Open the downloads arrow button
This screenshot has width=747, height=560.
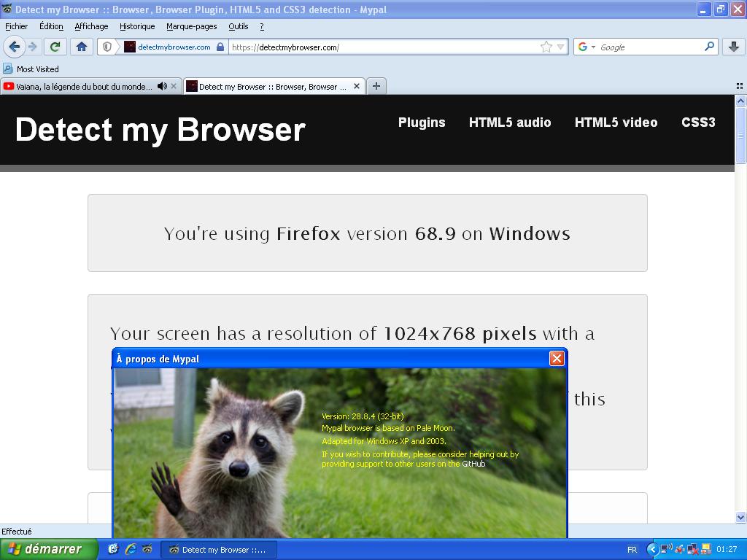734,47
